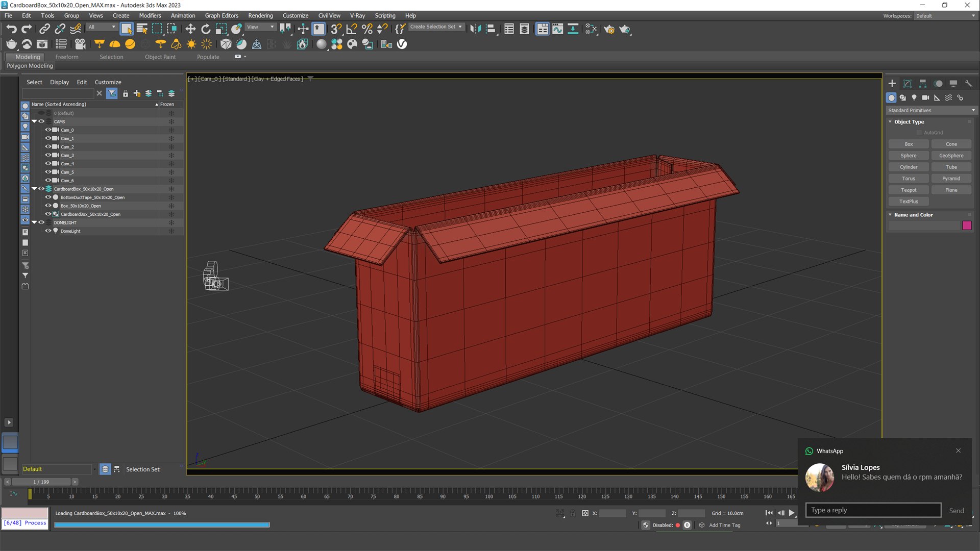Collapse the CAMS layer tree
Screen dimensions: 980x551
pyautogui.click(x=34, y=121)
